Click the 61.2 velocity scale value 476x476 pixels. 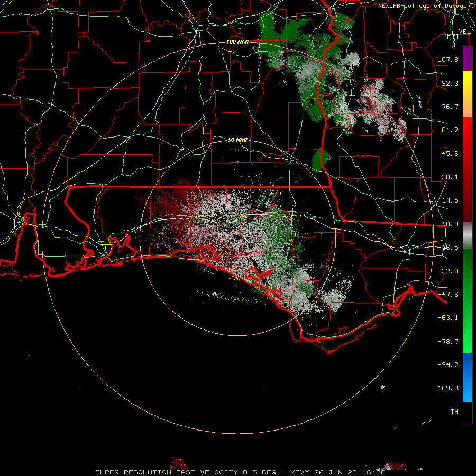450,130
